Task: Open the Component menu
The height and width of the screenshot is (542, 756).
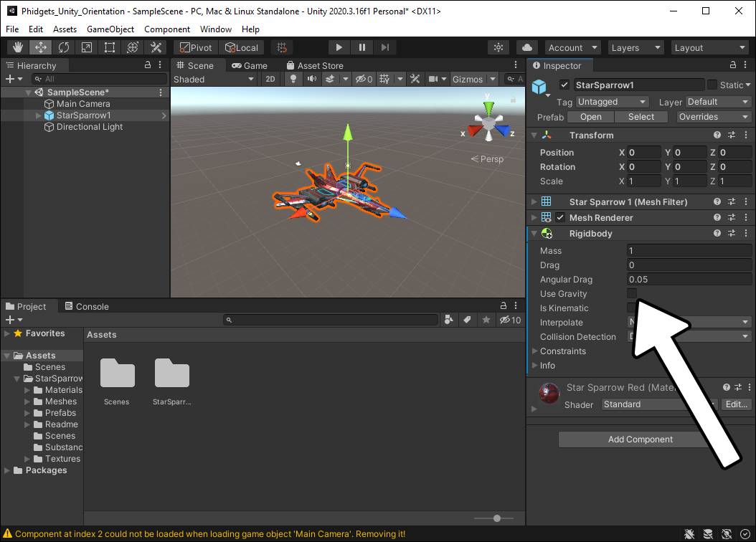Action: pos(167,29)
